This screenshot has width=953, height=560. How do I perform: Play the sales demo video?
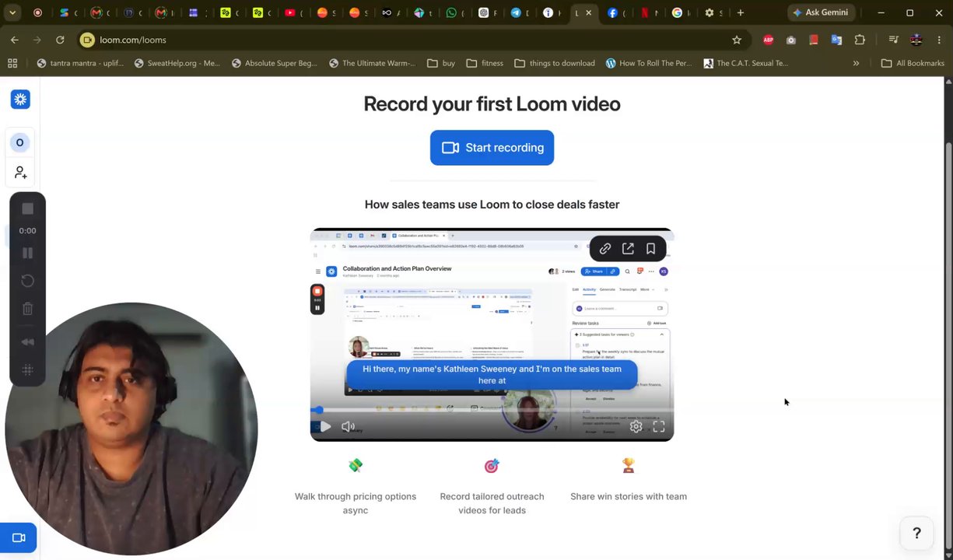pos(325,426)
